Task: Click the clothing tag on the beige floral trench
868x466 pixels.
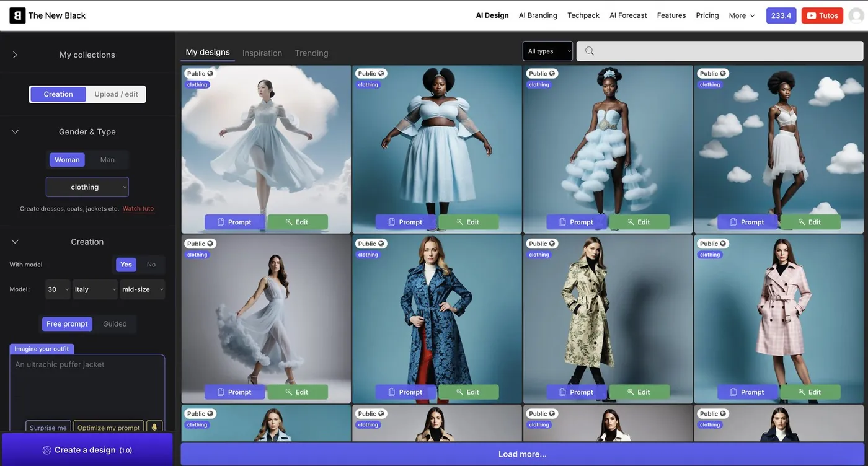Action: [539, 255]
